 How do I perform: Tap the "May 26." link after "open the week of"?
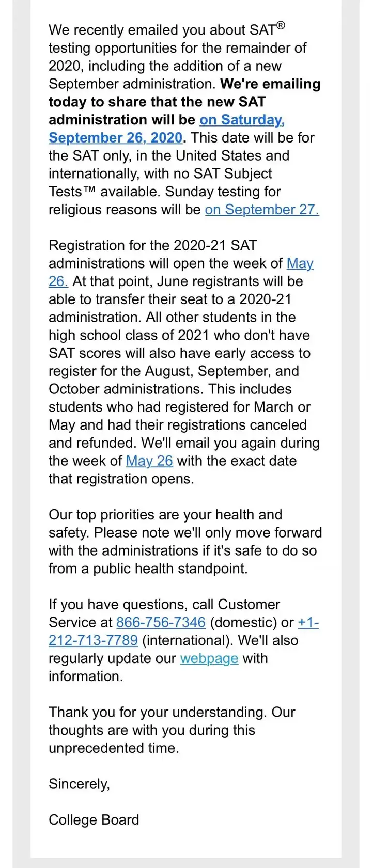click(300, 263)
